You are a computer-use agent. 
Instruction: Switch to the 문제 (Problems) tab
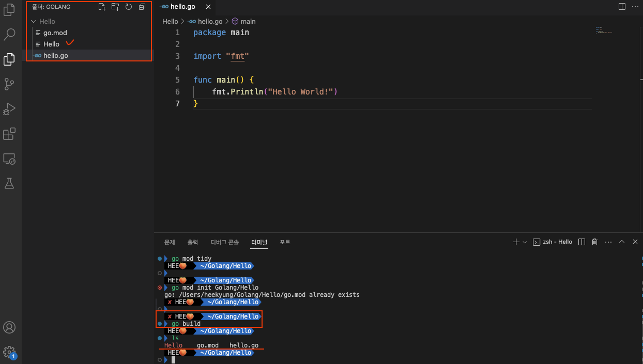pyautogui.click(x=170, y=242)
